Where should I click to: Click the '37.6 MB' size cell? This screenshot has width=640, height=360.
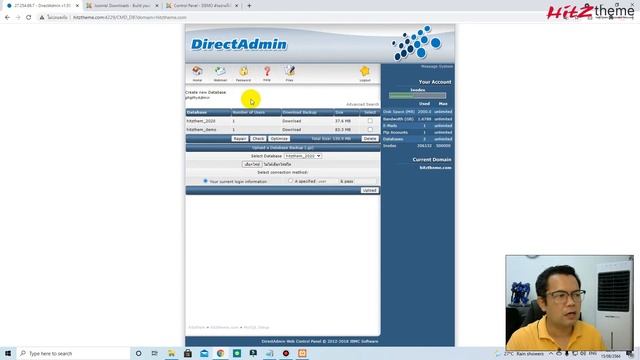pos(342,121)
